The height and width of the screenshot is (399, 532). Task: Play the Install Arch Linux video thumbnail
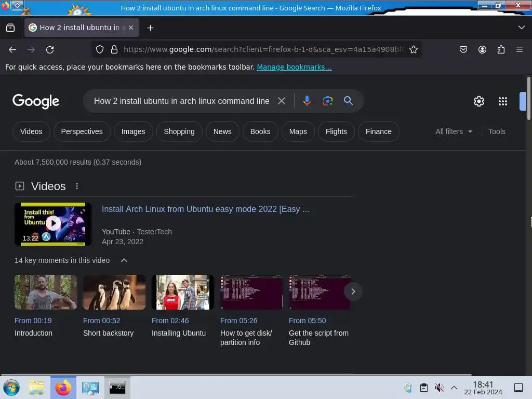(x=53, y=224)
